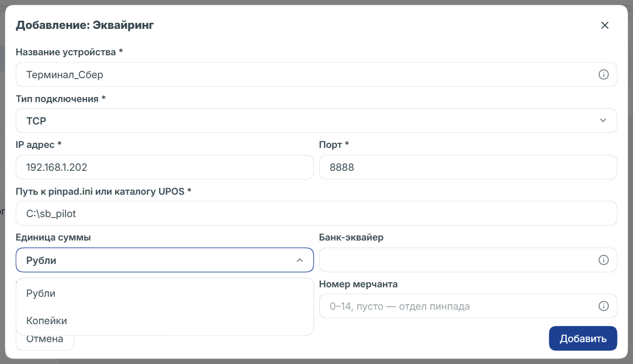This screenshot has width=633, height=364.
Task: Close the Добавление: Эквайринг dialog
Action: coord(605,25)
